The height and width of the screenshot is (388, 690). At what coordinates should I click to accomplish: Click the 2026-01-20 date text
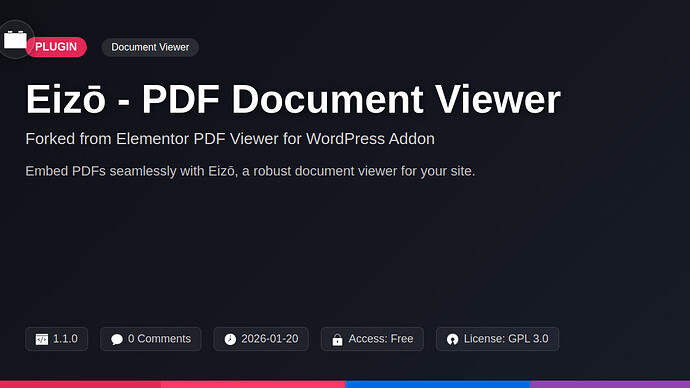coord(270,339)
